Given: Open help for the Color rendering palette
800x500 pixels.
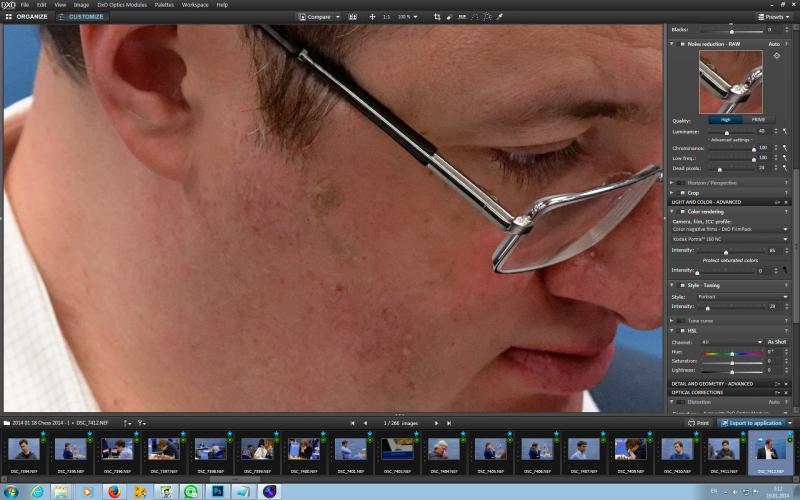Looking at the screenshot, I should (x=786, y=212).
